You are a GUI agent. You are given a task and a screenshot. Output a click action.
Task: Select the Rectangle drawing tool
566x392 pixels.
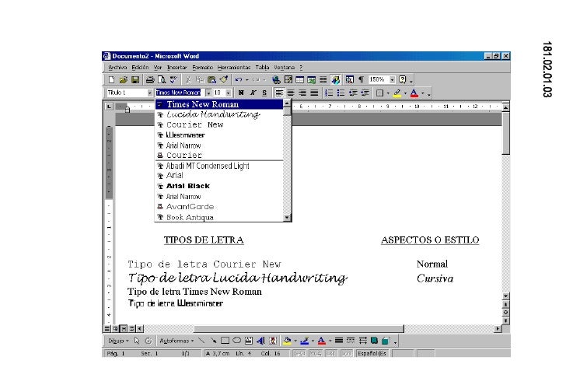(x=225, y=341)
